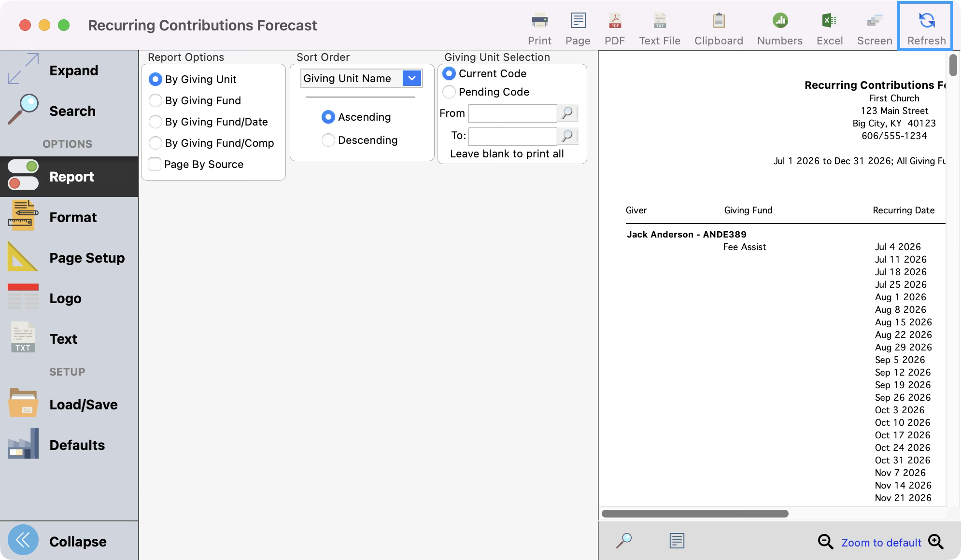Click the 'Giving Fund' column header
961x560 pixels.
point(748,210)
